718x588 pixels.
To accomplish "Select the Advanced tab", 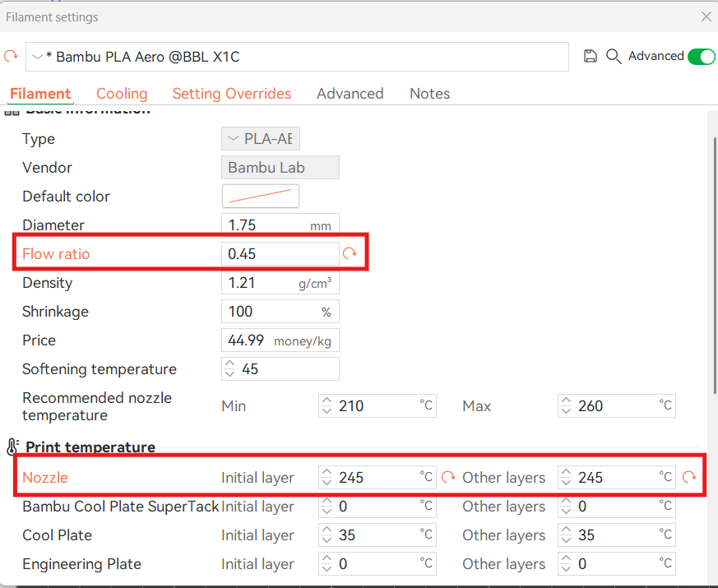I will [350, 94].
